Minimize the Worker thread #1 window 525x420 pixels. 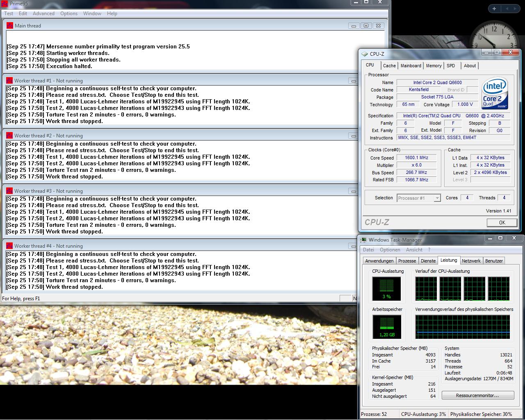(353, 81)
